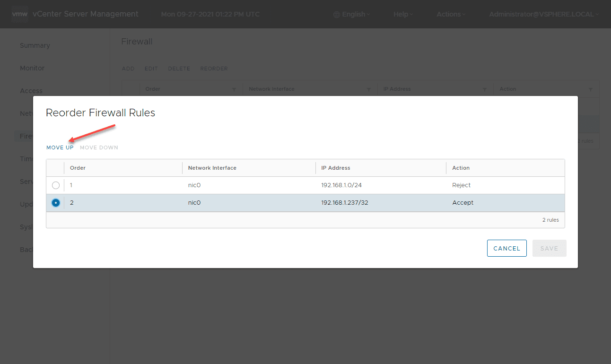This screenshot has height=364, width=611.
Task: Click MOVE DOWN in the reorder dialog
Action: click(99, 147)
